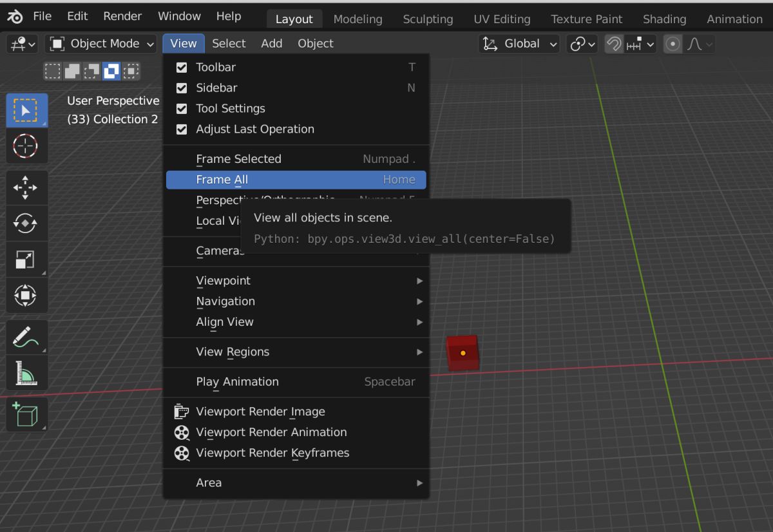
Task: Expand the Viewpoint submenu
Action: [296, 281]
